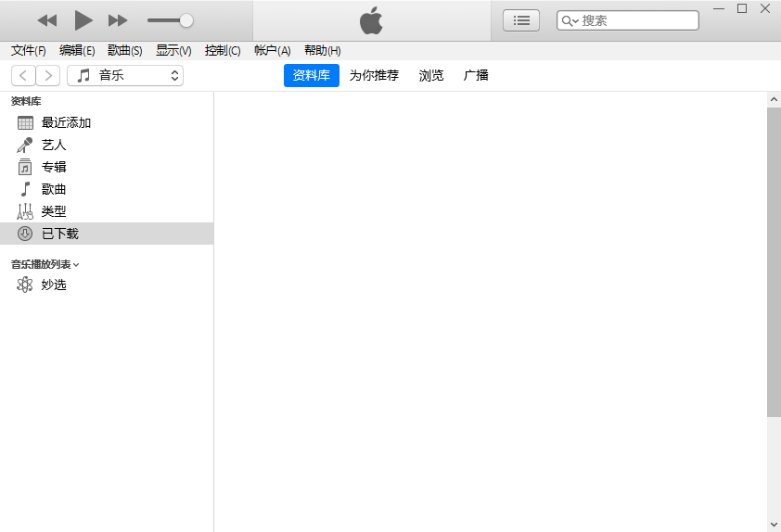Select 最近添加 in the sidebar
This screenshot has height=532, width=781.
(107, 122)
